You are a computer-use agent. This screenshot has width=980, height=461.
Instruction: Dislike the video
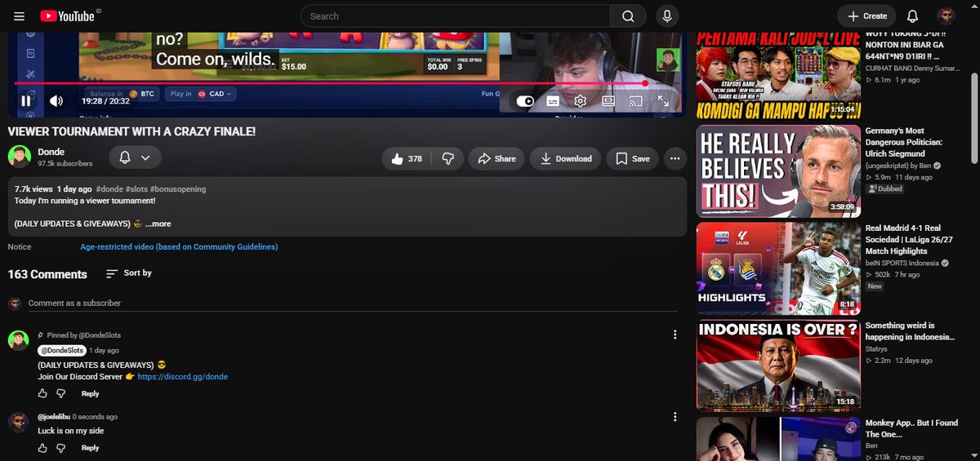pyautogui.click(x=448, y=158)
